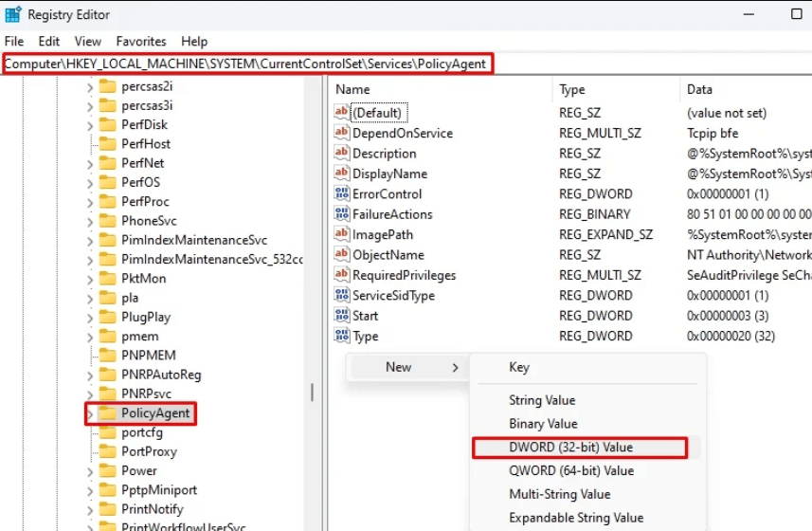This screenshot has width=812, height=531.
Task: Click the DependOnService string value icon
Action: [341, 133]
